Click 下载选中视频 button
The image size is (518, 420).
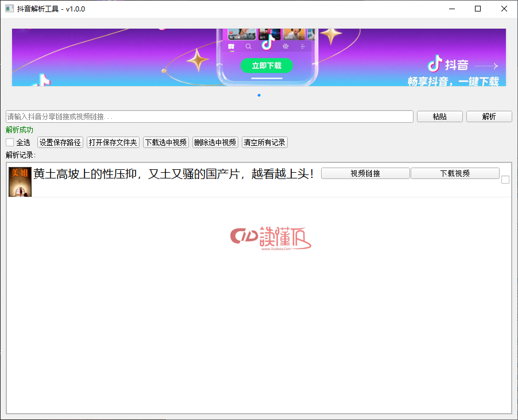(166, 142)
